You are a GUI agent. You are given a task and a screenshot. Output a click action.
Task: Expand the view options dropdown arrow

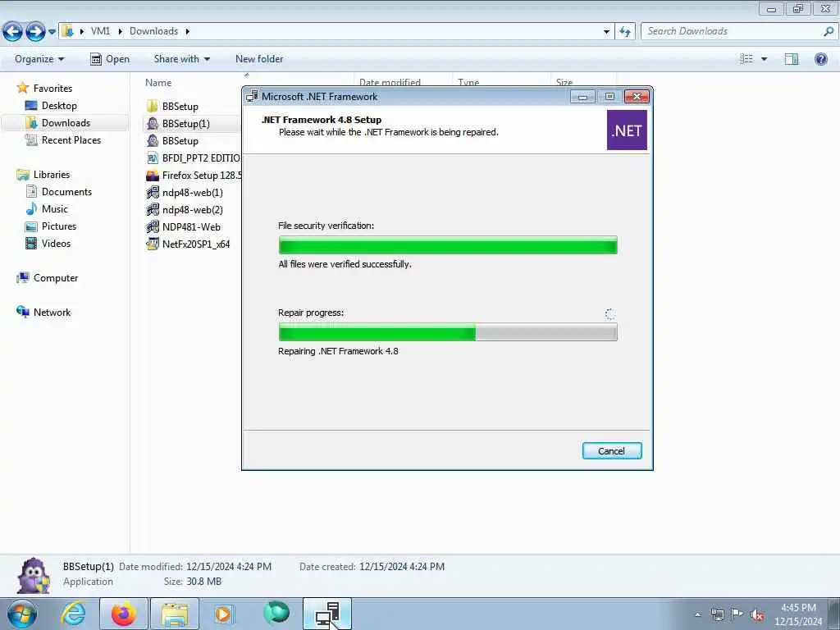(x=765, y=59)
